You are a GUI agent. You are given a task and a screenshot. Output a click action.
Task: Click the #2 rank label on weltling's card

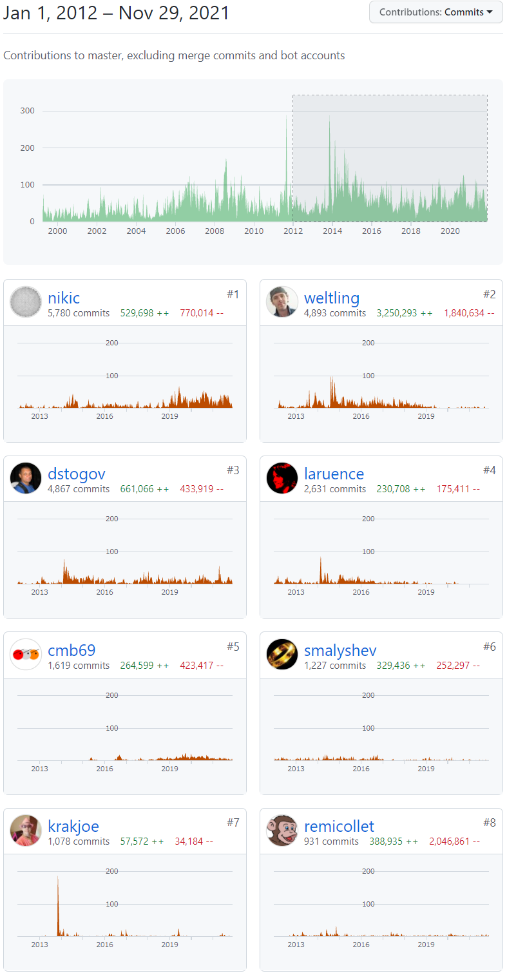coord(490,294)
